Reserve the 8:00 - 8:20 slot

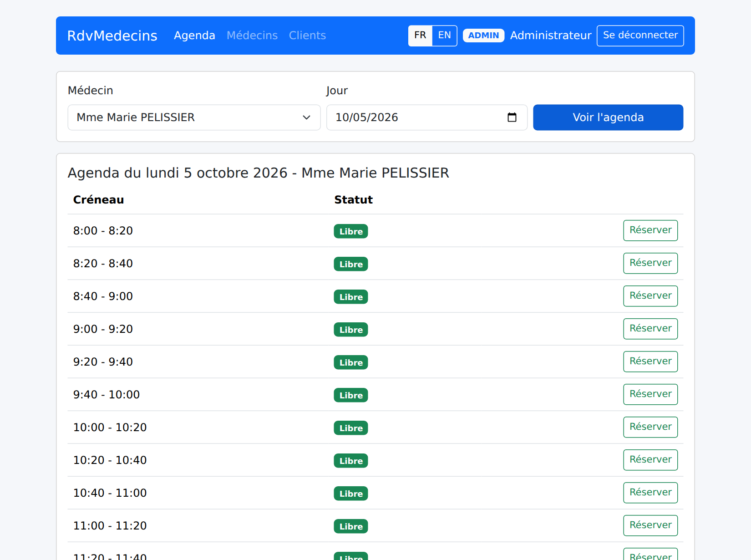coord(650,230)
